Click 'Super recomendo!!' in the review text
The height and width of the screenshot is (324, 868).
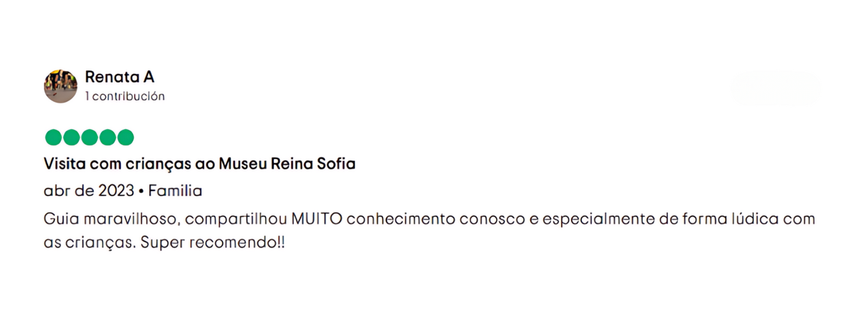(213, 244)
